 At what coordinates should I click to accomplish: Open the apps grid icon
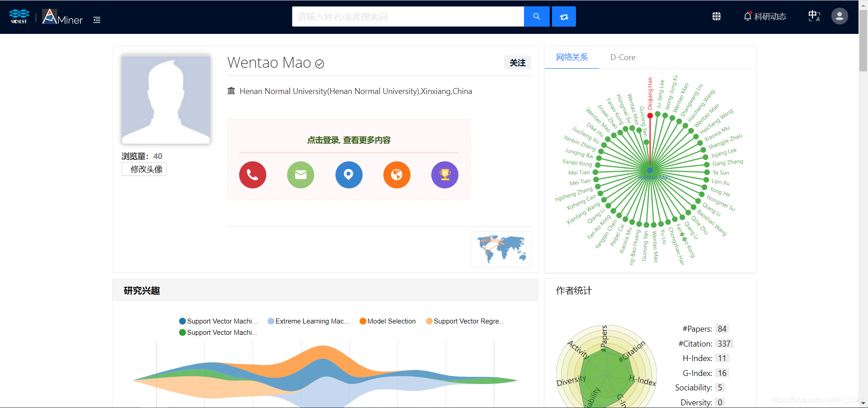717,16
